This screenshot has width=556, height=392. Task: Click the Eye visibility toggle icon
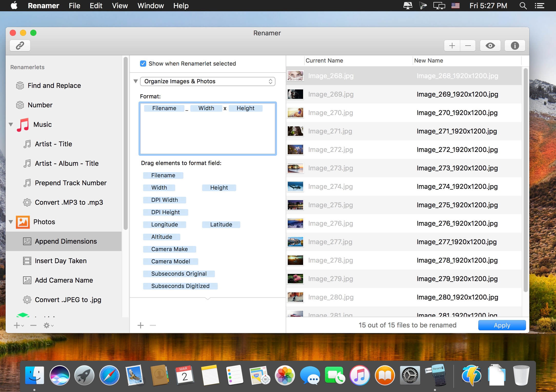[490, 45]
